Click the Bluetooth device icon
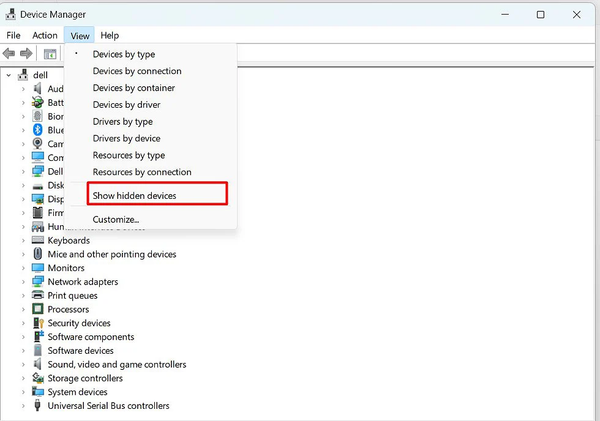This screenshot has height=421, width=600. [37, 130]
